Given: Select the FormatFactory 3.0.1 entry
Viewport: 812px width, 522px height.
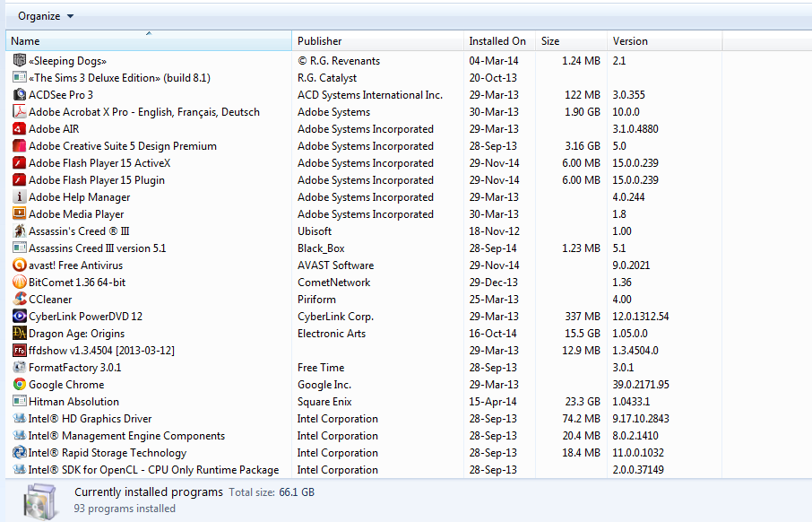Looking at the screenshot, I should [74, 368].
